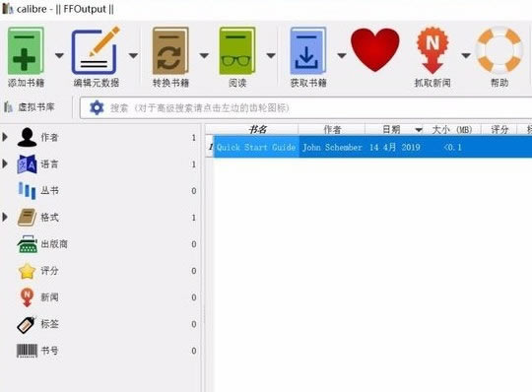Expand the Formats (格式) tree node

(5, 217)
